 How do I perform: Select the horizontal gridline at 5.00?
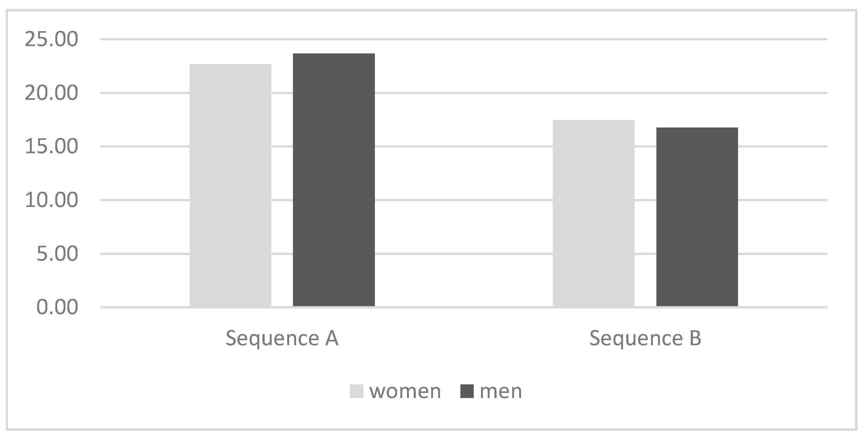coord(472,254)
